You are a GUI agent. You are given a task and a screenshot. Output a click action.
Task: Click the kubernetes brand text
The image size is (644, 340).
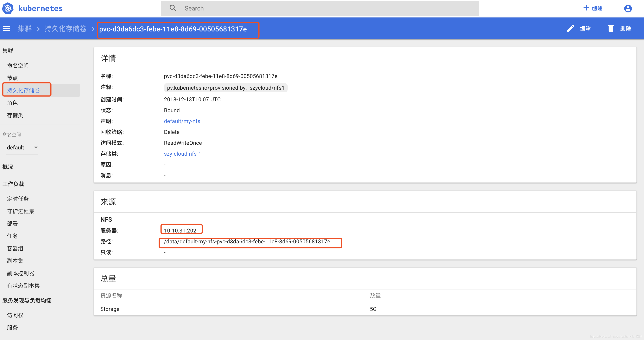[x=41, y=8]
